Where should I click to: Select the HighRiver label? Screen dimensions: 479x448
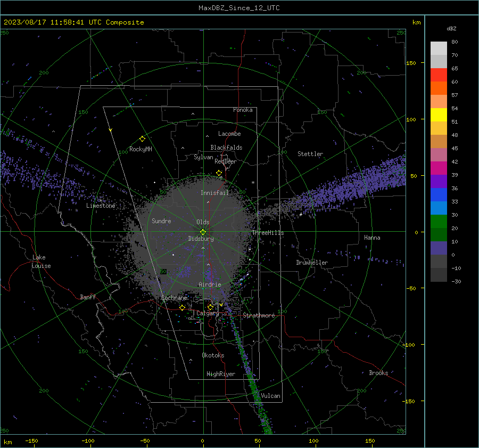coord(221,374)
